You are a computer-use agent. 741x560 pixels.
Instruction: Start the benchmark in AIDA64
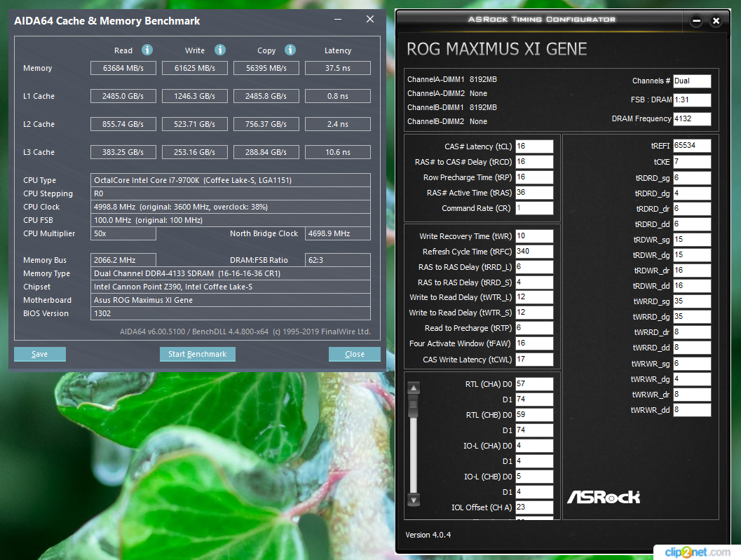click(x=198, y=354)
